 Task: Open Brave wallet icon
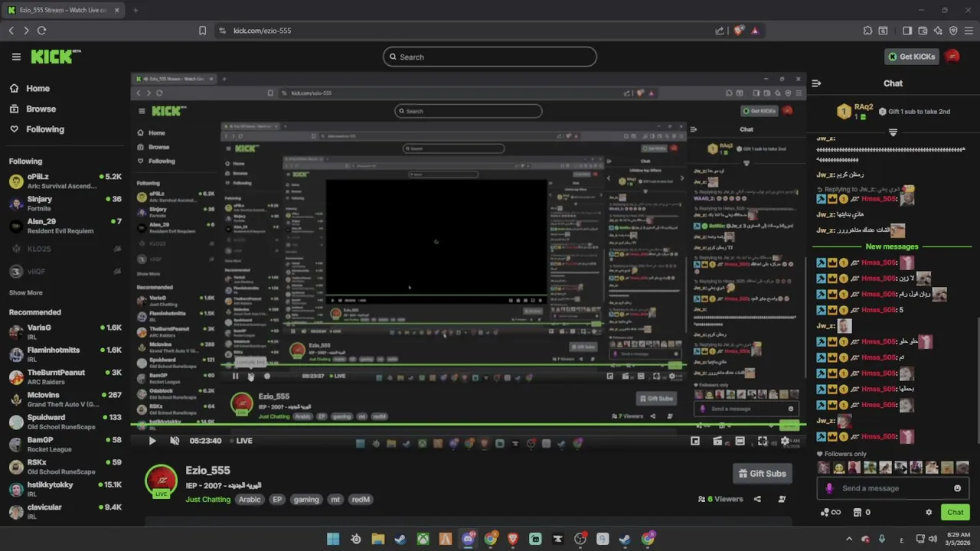[x=923, y=31]
